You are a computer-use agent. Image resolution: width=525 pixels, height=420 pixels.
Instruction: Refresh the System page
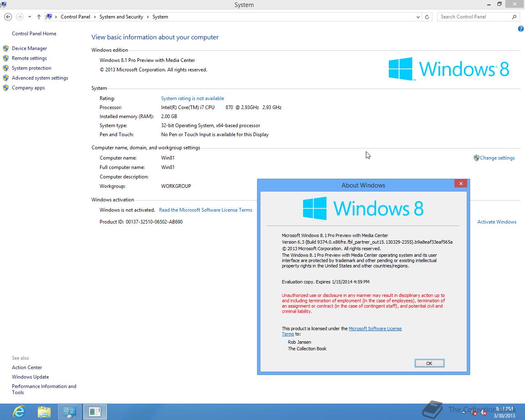pyautogui.click(x=427, y=17)
